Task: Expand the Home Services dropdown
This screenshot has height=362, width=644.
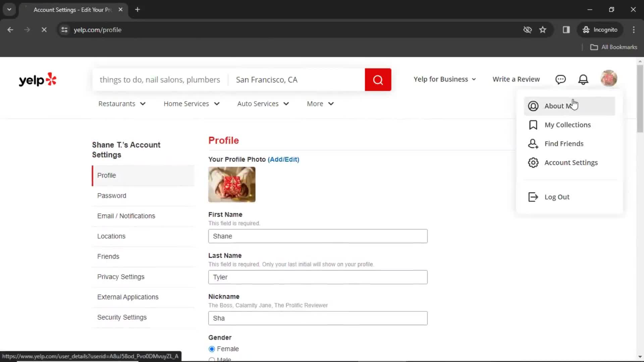Action: pos(192,104)
